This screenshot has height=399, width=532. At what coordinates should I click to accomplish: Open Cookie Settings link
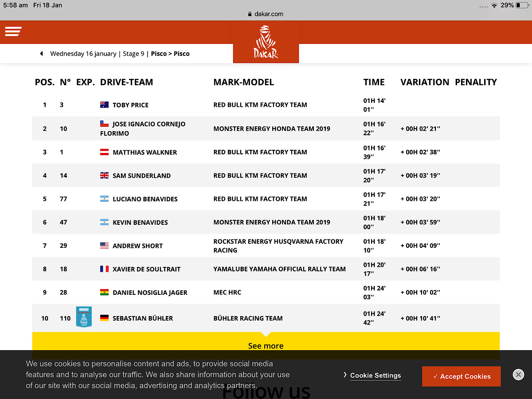tap(376, 376)
